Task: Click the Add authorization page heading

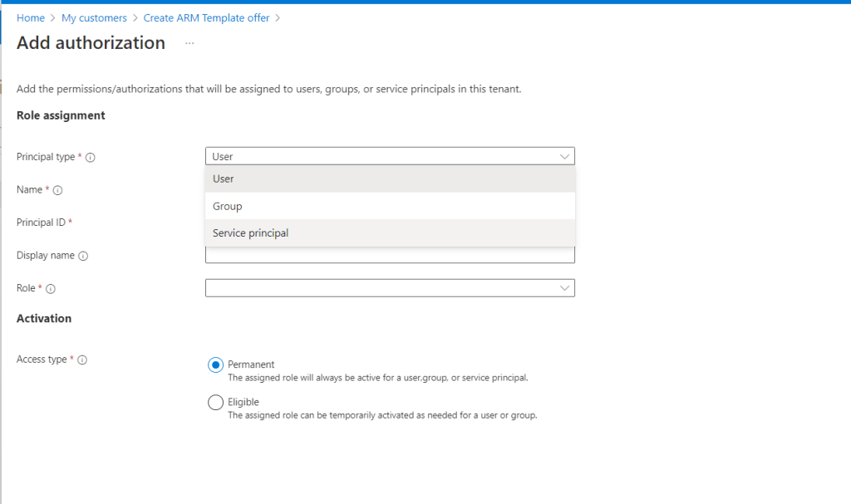Action: (x=91, y=43)
